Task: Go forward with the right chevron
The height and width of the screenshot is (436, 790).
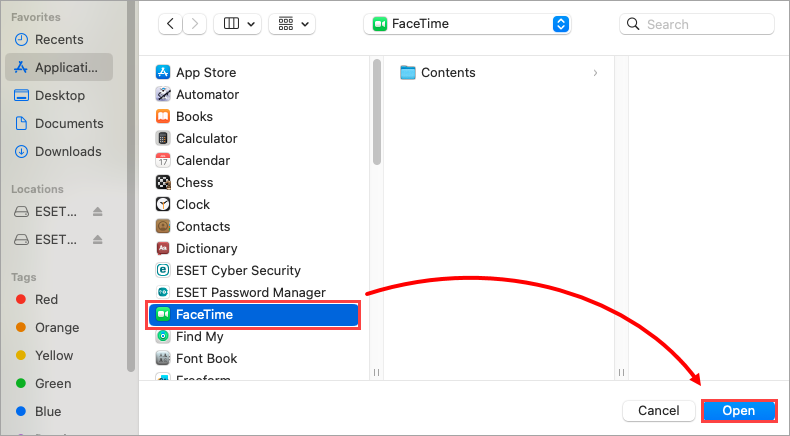Action: [194, 24]
